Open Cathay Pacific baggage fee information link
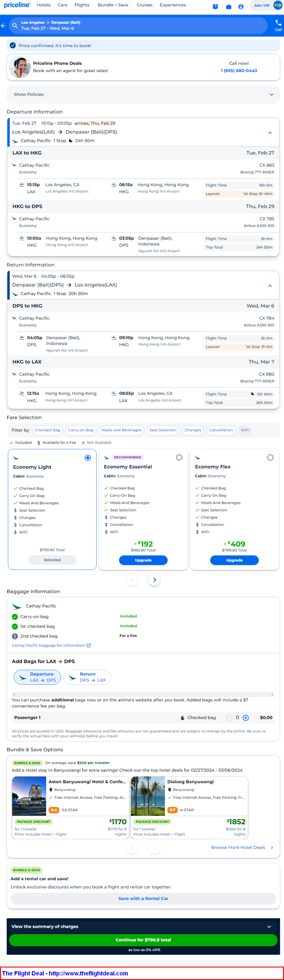This screenshot has height=980, width=284. [x=48, y=645]
